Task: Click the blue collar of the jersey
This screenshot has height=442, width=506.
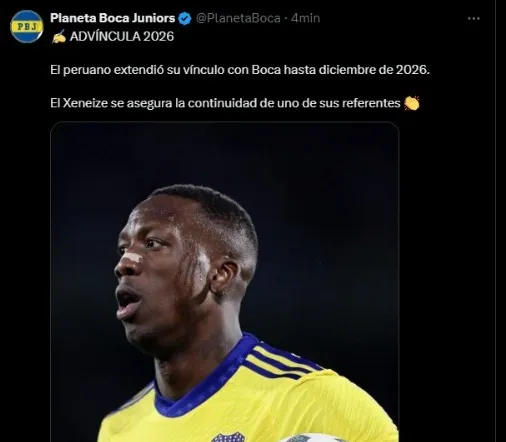Action: pos(200,383)
